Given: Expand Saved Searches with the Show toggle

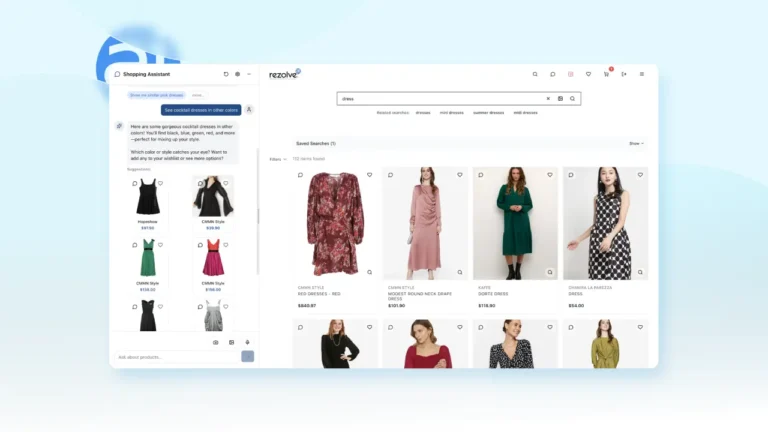Looking at the screenshot, I should tap(636, 143).
